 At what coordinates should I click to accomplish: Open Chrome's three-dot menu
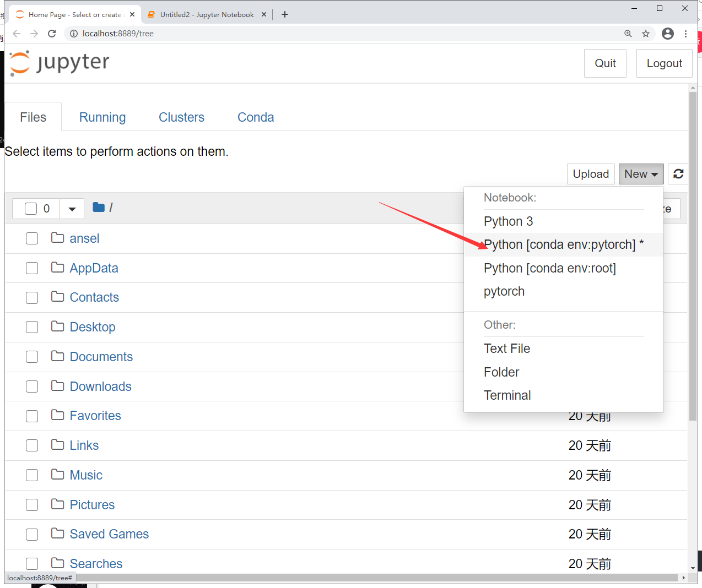[x=686, y=34]
